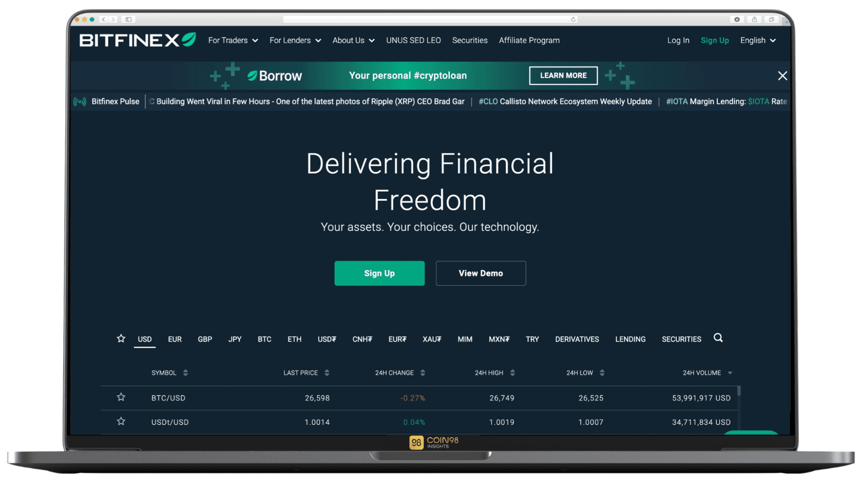Select the JPY market tab

coord(235,339)
